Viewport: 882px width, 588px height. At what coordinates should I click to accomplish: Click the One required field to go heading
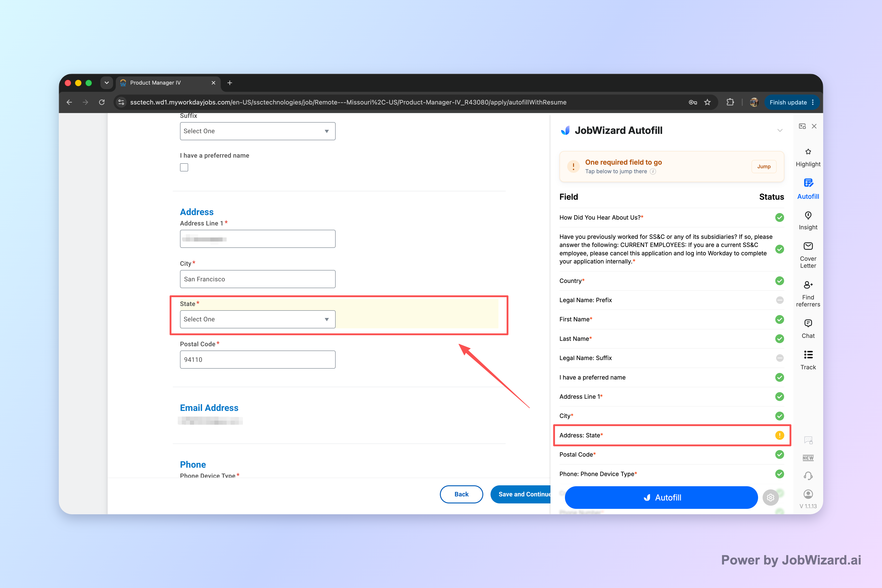(623, 162)
